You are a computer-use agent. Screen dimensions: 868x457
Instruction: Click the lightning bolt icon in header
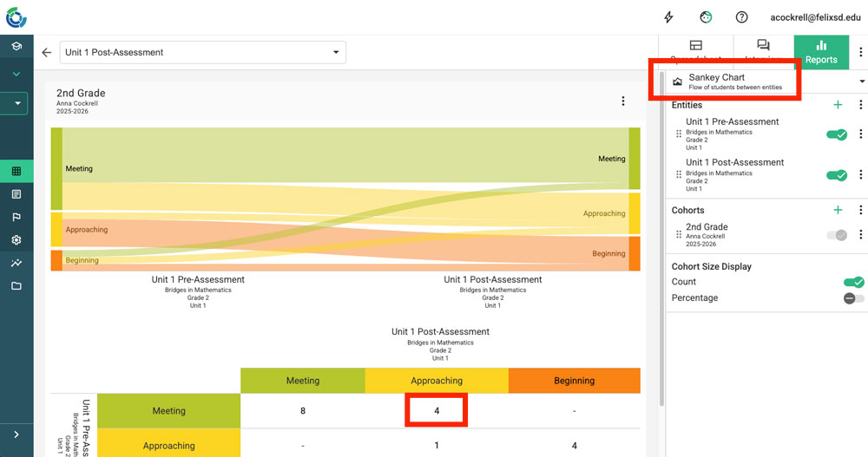coord(668,17)
